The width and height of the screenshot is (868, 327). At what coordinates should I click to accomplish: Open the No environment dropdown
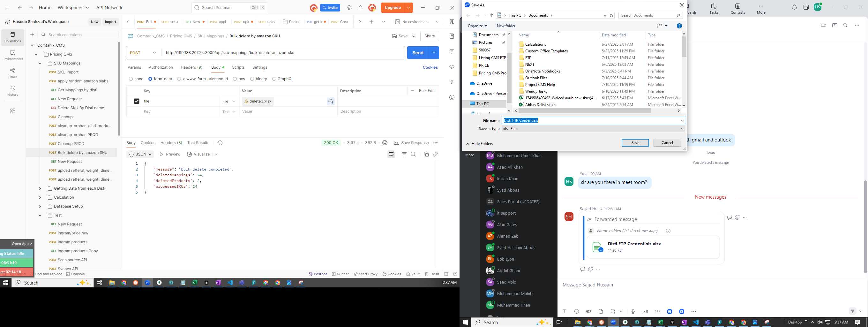coord(417,22)
